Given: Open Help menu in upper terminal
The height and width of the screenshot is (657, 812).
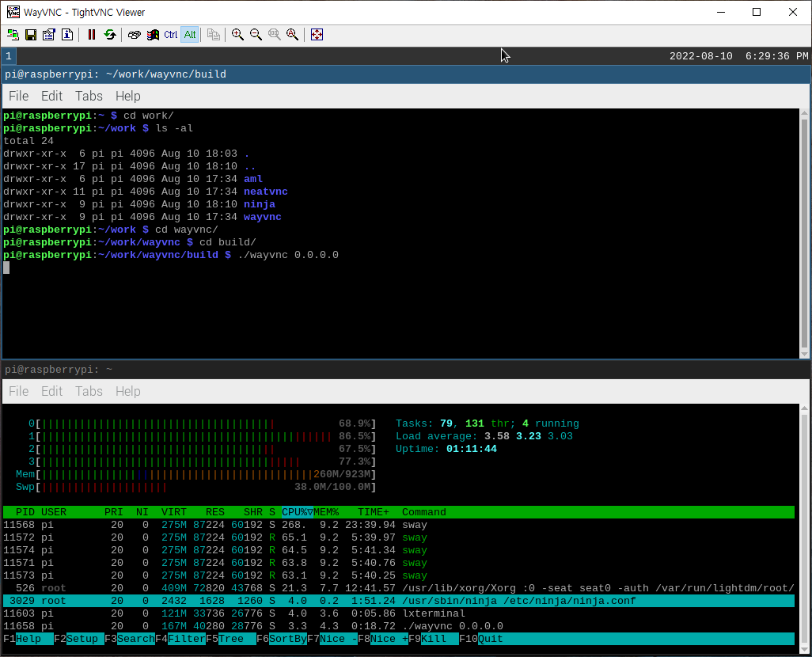Looking at the screenshot, I should click(x=128, y=97).
